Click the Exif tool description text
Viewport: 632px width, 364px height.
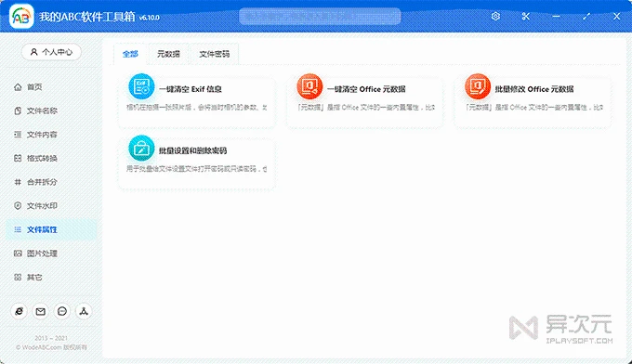pos(197,108)
